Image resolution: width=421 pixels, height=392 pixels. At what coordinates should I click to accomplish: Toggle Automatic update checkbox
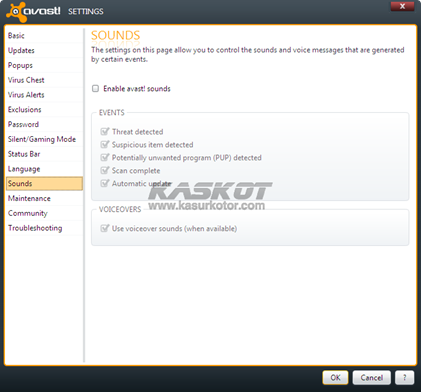(x=105, y=183)
